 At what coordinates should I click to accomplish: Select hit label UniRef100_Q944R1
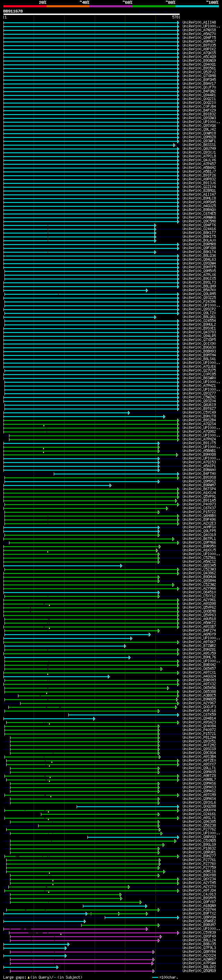[199, 95]
